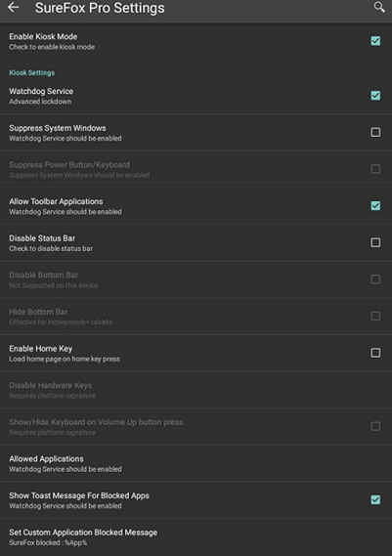Click the SureFox Pro Settings title
This screenshot has width=392, height=556.
click(100, 8)
